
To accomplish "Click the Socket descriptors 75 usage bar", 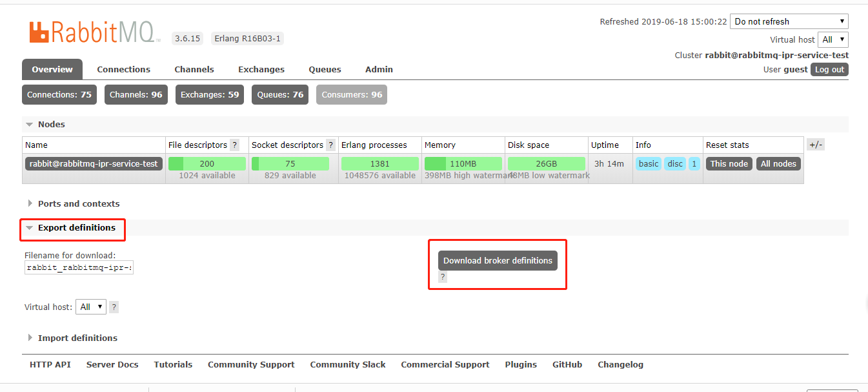I will pyautogui.click(x=290, y=164).
